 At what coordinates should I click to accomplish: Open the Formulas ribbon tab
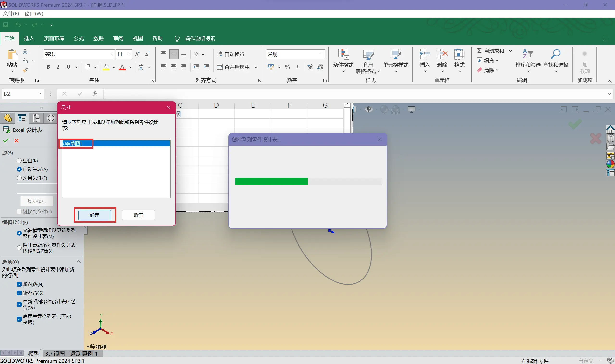[x=79, y=38]
